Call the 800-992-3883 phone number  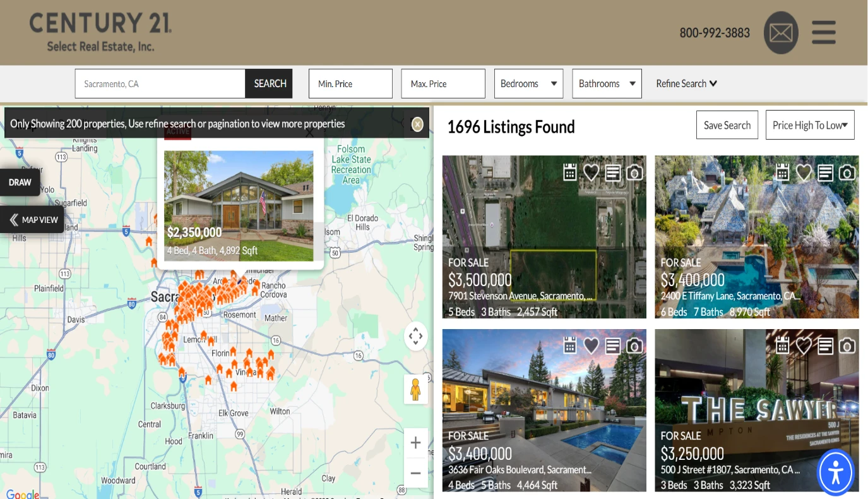715,33
